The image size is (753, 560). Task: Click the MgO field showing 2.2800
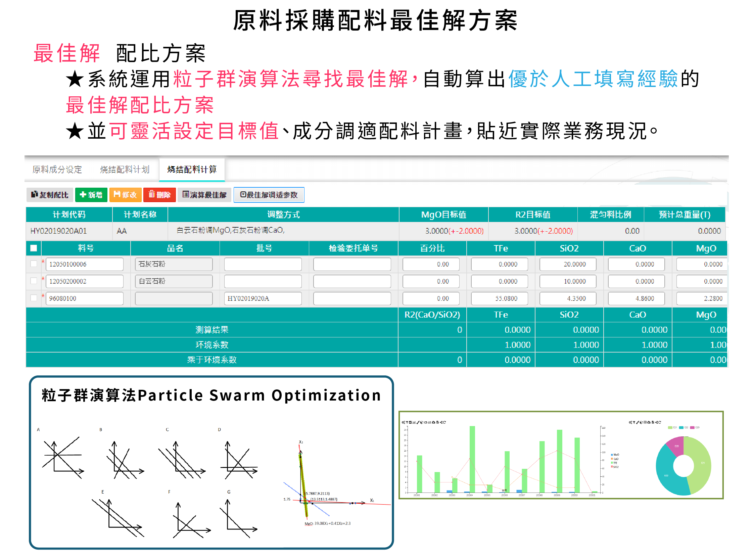pyautogui.click(x=702, y=299)
